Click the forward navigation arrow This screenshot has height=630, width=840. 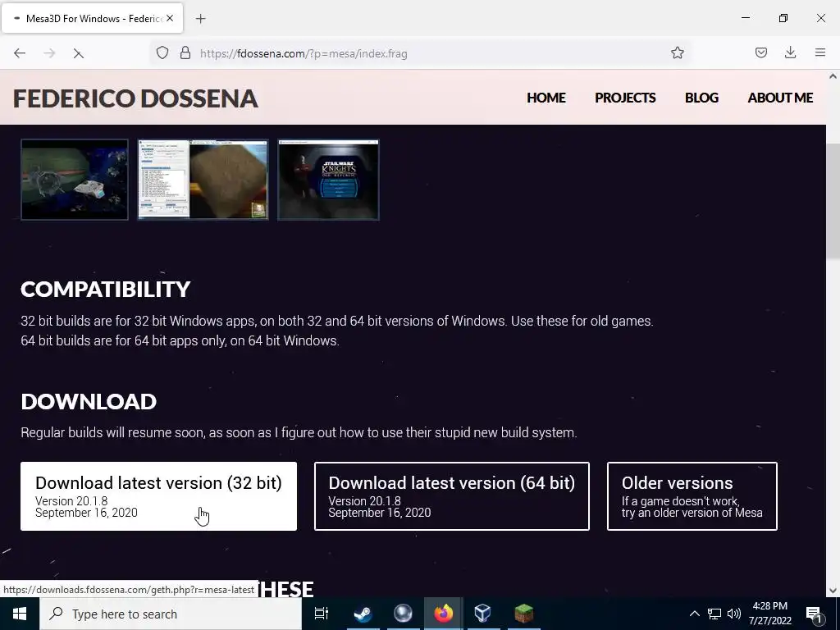point(49,53)
